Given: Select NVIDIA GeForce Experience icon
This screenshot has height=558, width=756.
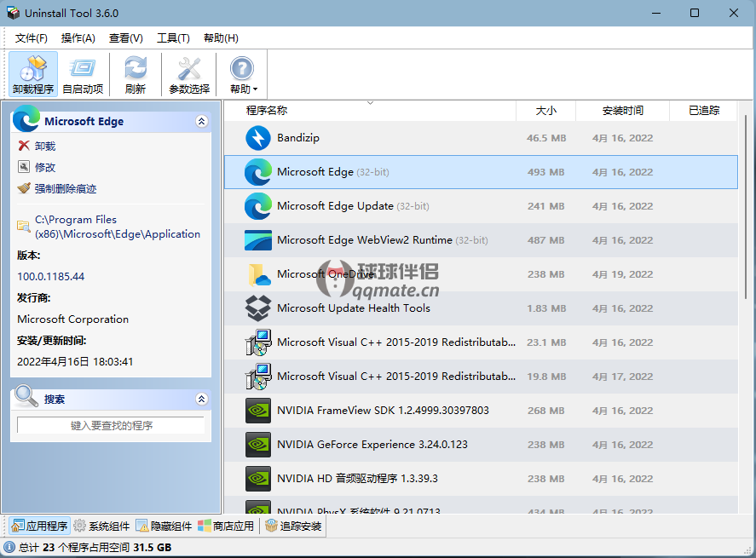Looking at the screenshot, I should tap(258, 445).
